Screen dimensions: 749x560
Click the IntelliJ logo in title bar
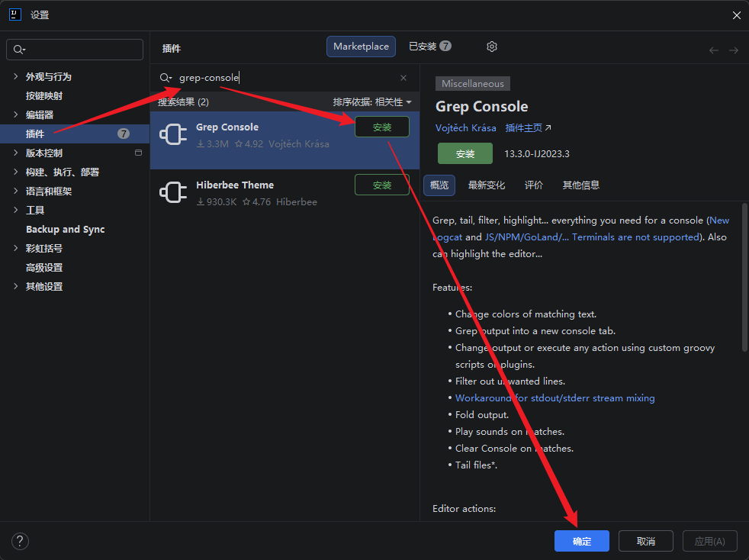[x=14, y=14]
